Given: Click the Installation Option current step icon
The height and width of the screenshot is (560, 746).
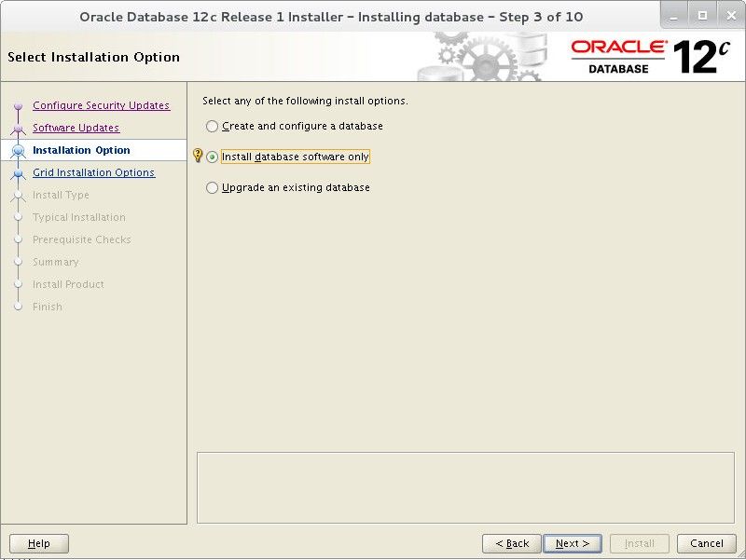Looking at the screenshot, I should [18, 150].
